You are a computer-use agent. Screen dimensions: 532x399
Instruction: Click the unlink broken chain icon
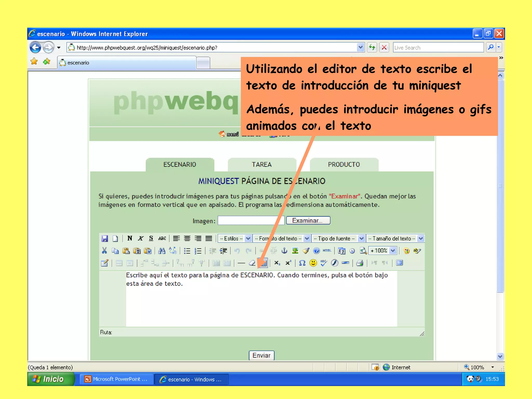tap(274, 251)
